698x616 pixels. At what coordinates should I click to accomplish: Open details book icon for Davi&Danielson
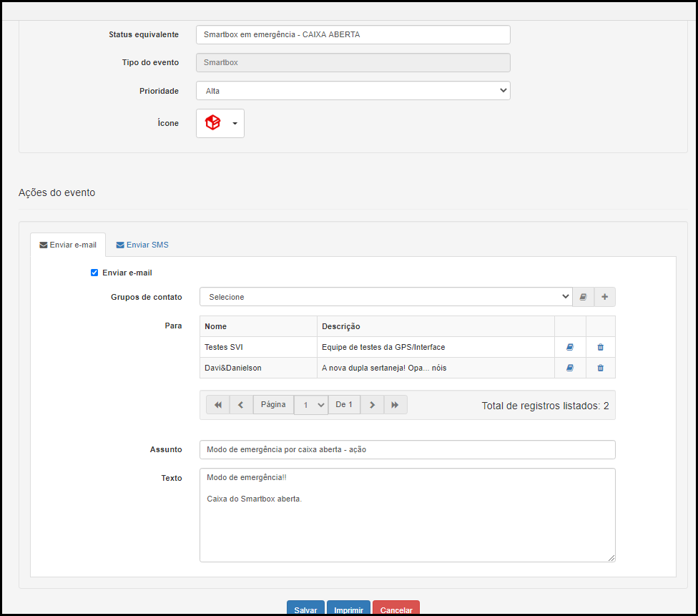(x=570, y=368)
